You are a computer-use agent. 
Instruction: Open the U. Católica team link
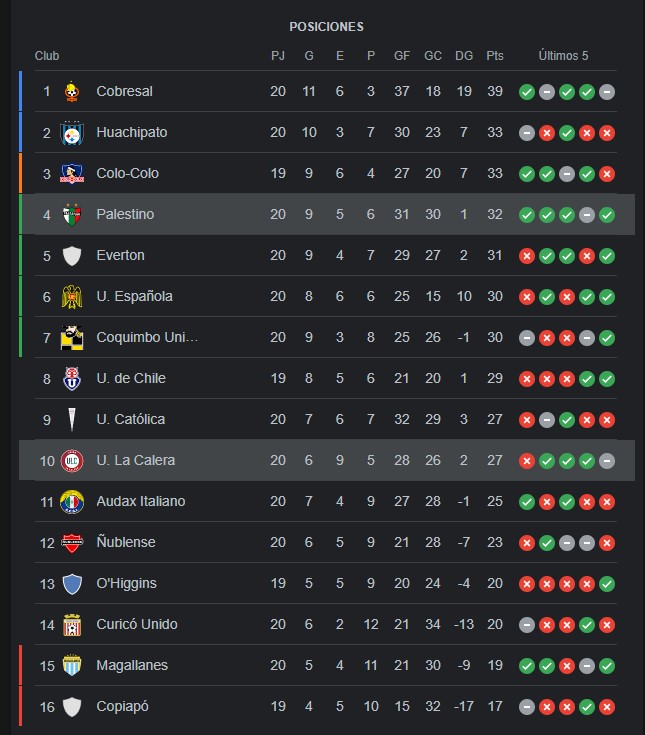131,420
